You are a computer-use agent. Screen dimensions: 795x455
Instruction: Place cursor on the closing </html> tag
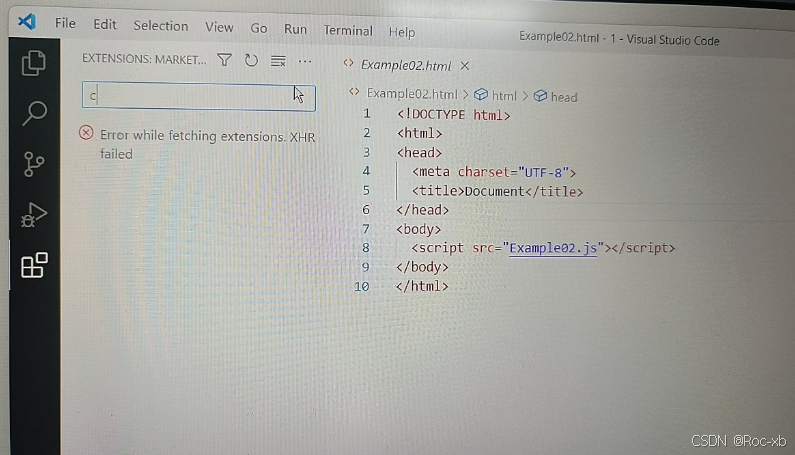(422, 286)
